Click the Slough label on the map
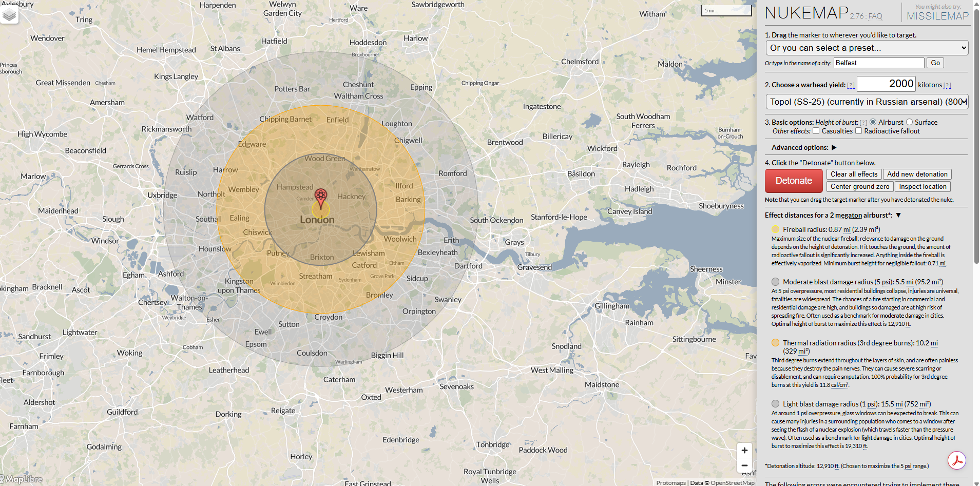The width and height of the screenshot is (980, 486). pyautogui.click(x=113, y=219)
